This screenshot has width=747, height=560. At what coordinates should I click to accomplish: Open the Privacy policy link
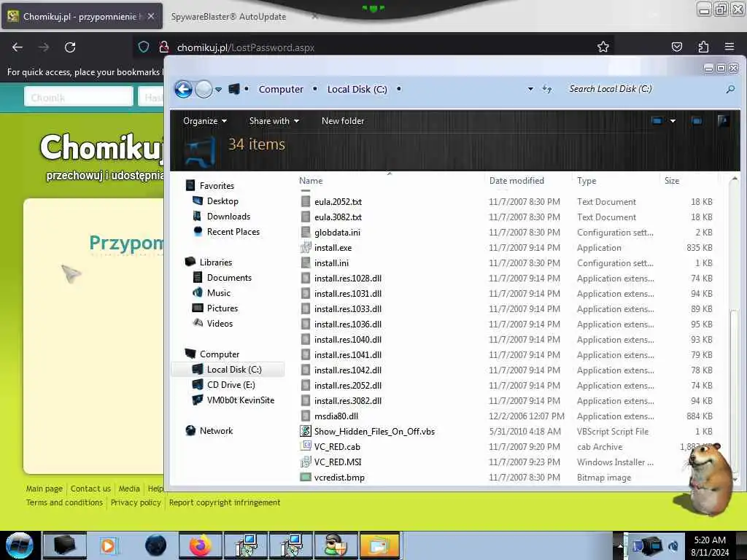[136, 502]
